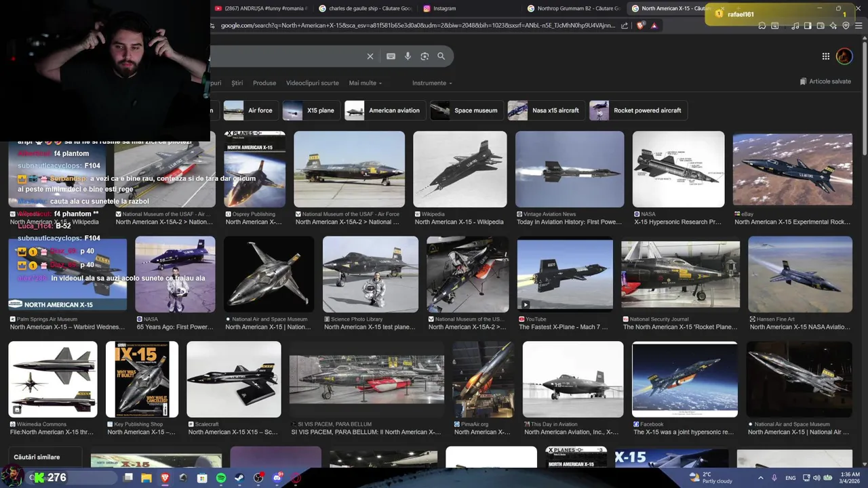Open YouTube Fastest X-Plane Mach 7 thumbnail

(x=565, y=274)
